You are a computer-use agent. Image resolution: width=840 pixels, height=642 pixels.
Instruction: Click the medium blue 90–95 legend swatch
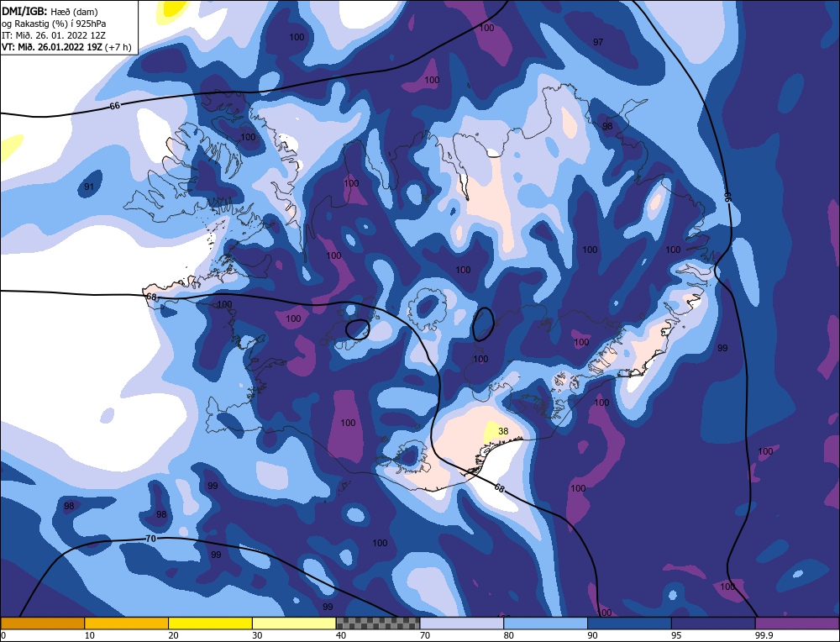coord(629,623)
